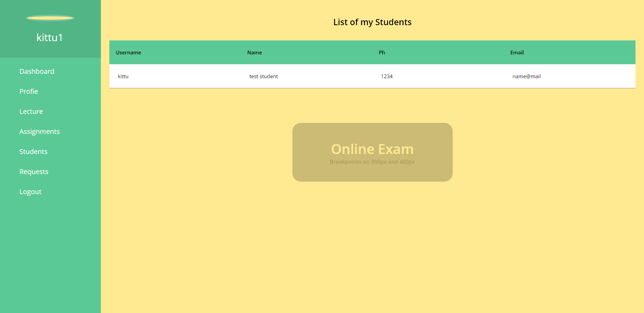
Task: Click the Email column header
Action: (x=517, y=52)
